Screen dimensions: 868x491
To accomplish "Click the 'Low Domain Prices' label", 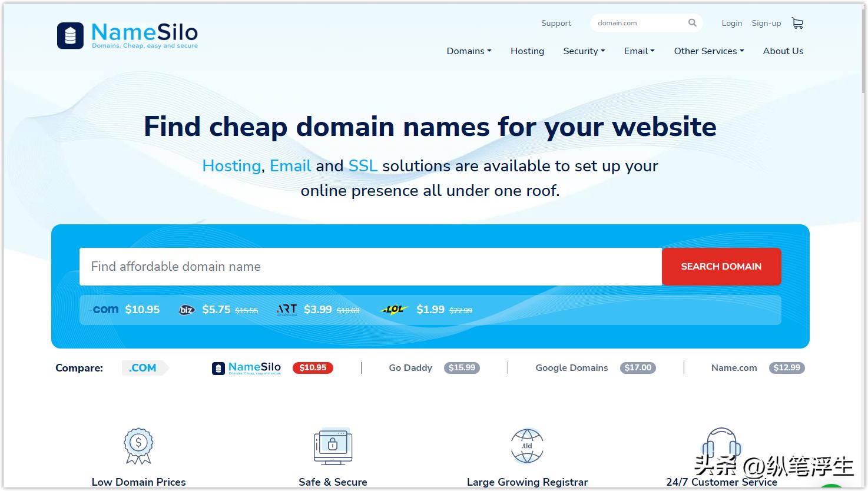I will (138, 482).
